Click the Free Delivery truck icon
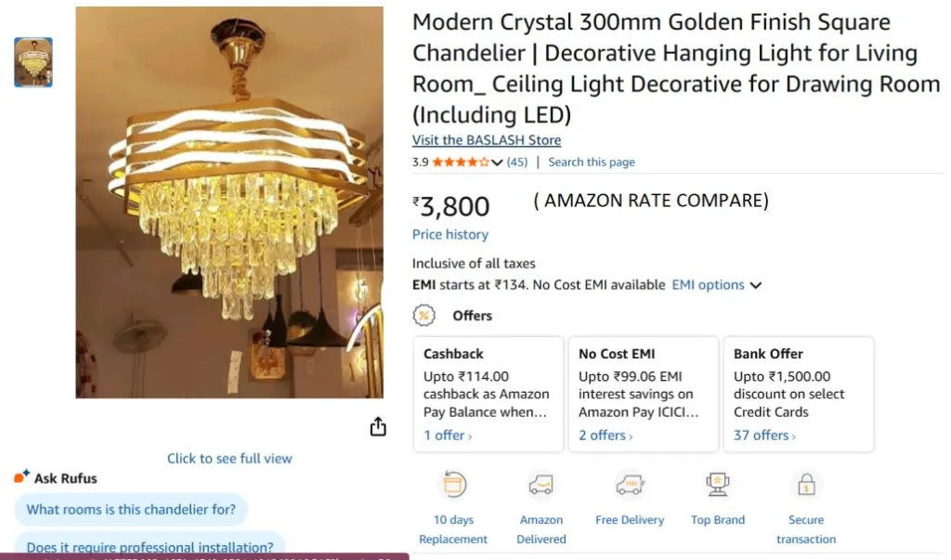 [x=630, y=485]
